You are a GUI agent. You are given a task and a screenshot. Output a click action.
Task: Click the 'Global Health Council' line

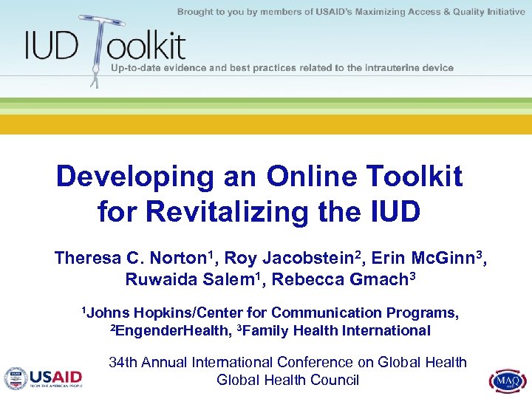click(287, 380)
